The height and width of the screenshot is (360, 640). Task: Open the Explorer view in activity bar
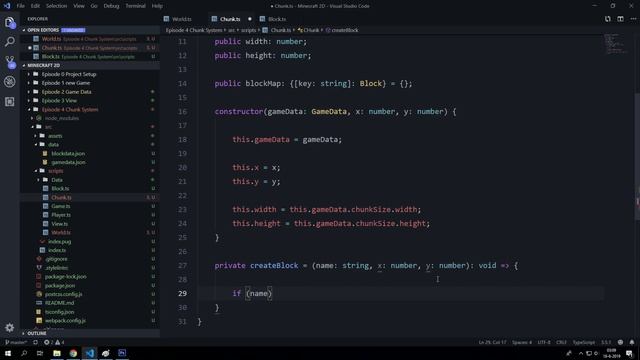point(10,22)
